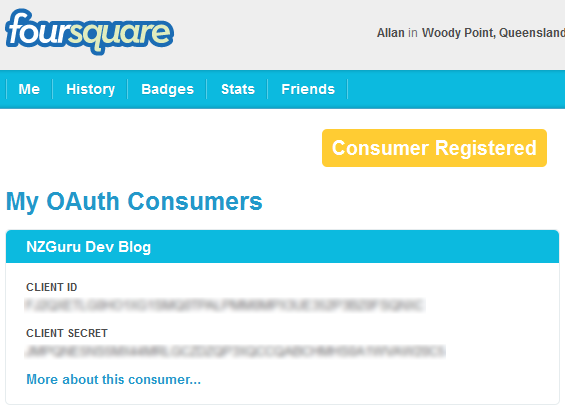Image resolution: width=565 pixels, height=412 pixels.
Task: Click the Woody Point, Queensland location link
Action: point(493,33)
